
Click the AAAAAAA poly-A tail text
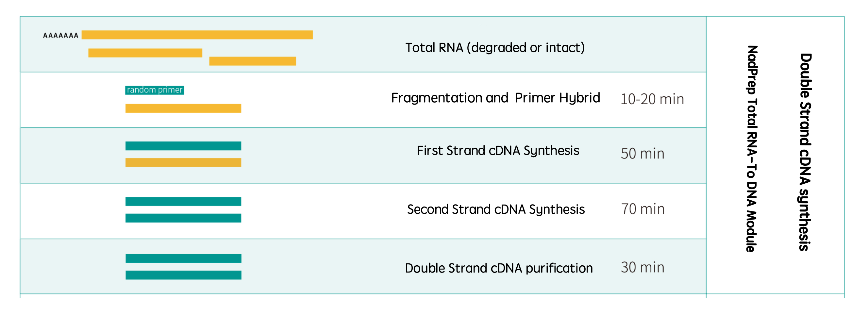pyautogui.click(x=61, y=35)
